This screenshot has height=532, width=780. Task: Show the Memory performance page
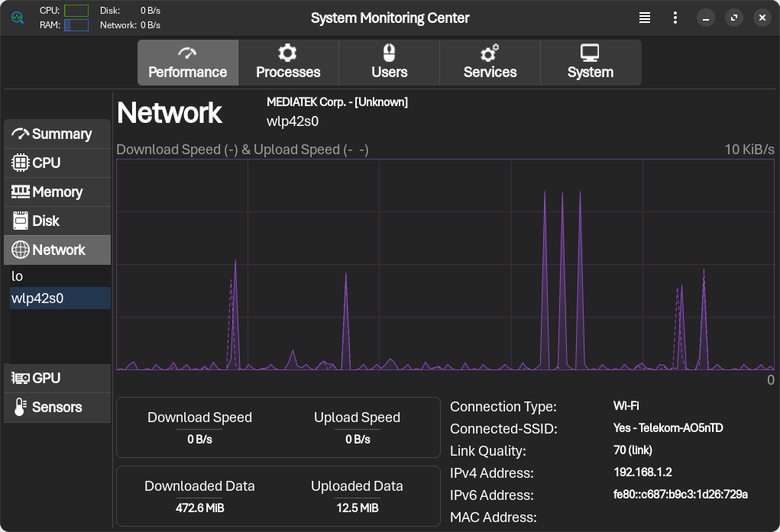tap(57, 192)
